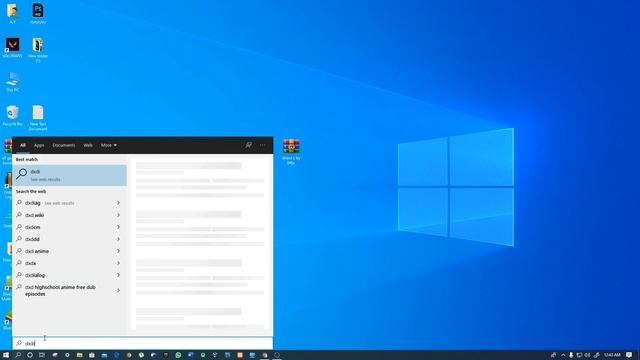Open the search panel three-dot options menu
640x360 pixels.
pos(262,145)
